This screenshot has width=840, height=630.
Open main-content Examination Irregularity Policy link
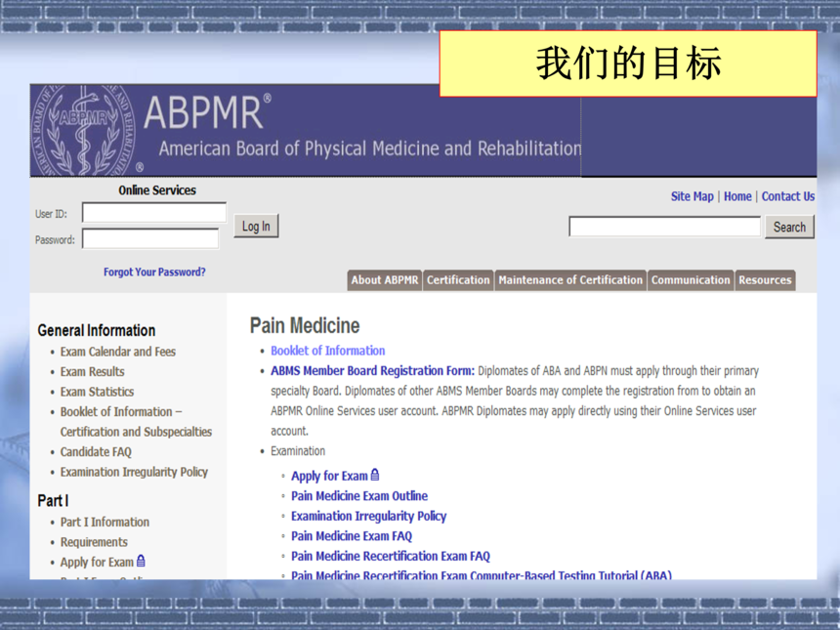[x=368, y=516]
